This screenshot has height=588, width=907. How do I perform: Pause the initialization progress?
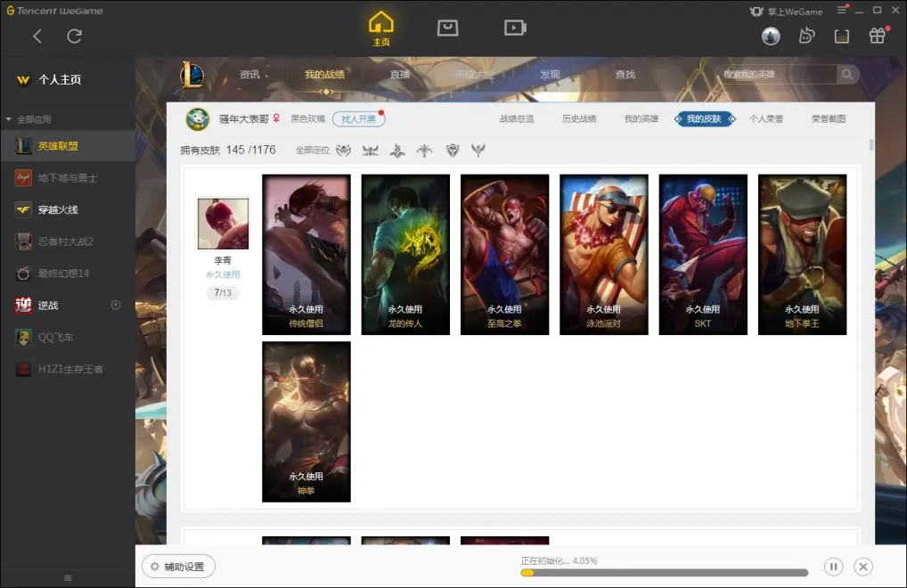coord(834,567)
